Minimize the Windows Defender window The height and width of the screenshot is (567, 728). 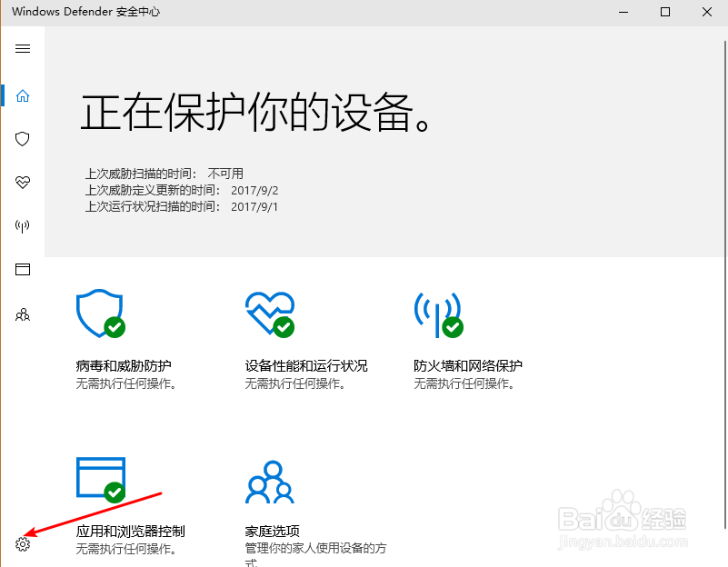coord(623,12)
